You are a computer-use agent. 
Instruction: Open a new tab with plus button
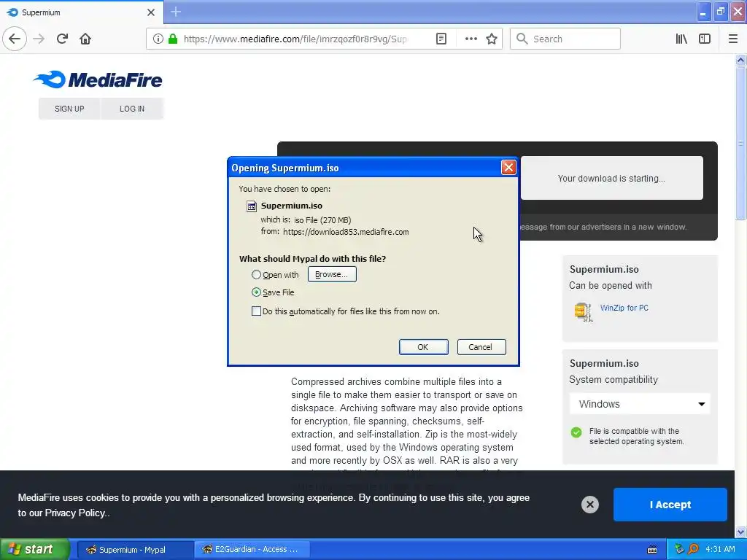point(176,12)
